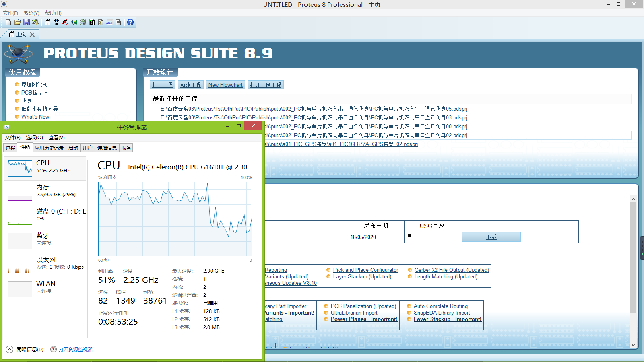This screenshot has height=362, width=644.
Task: Switch to 用户 tab in Task Manager
Action: tap(88, 148)
